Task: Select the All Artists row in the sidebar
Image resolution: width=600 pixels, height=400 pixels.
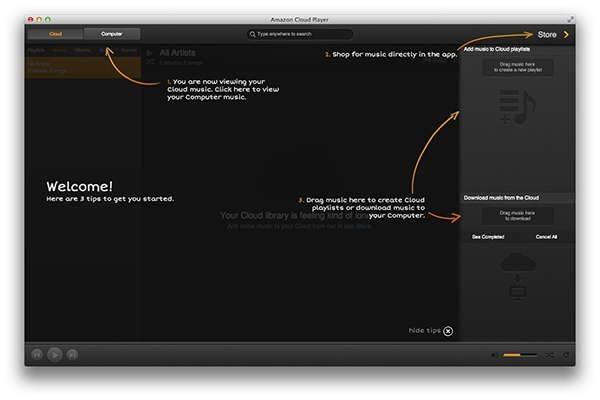Action: pos(83,67)
